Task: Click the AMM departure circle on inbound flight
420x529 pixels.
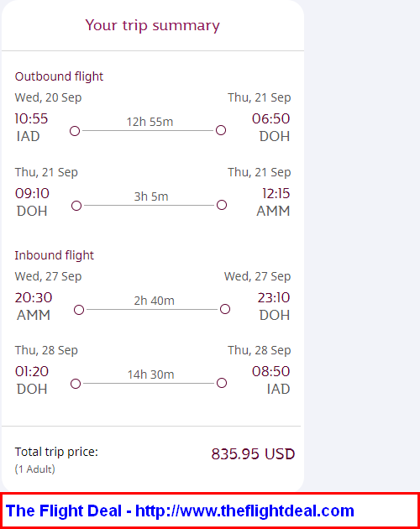Action: [79, 310]
